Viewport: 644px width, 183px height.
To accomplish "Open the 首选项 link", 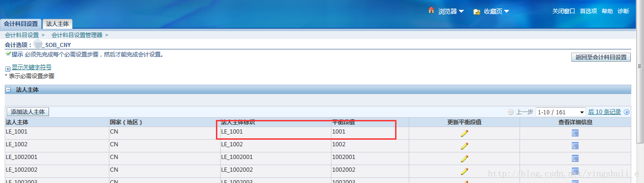I will point(588,11).
